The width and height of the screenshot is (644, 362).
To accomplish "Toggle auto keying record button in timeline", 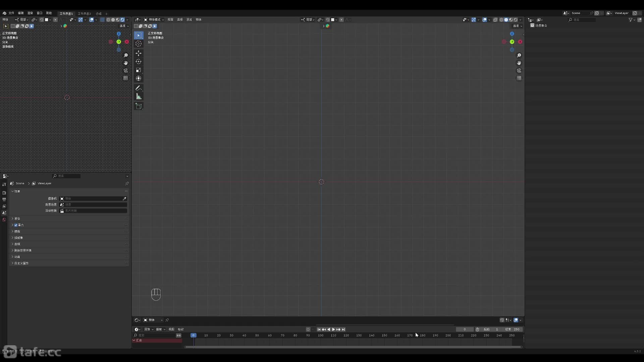I will coord(308,329).
